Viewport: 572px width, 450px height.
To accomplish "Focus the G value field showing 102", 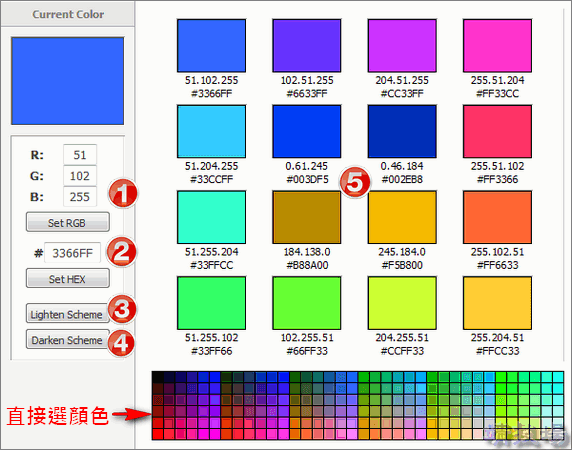I will click(x=80, y=176).
